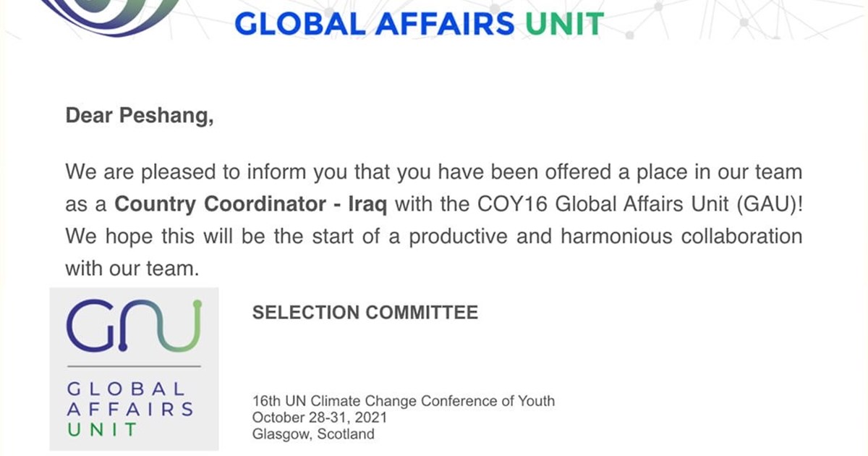
Task: Click 'We are pleased to inform' opening
Action: (x=179, y=172)
